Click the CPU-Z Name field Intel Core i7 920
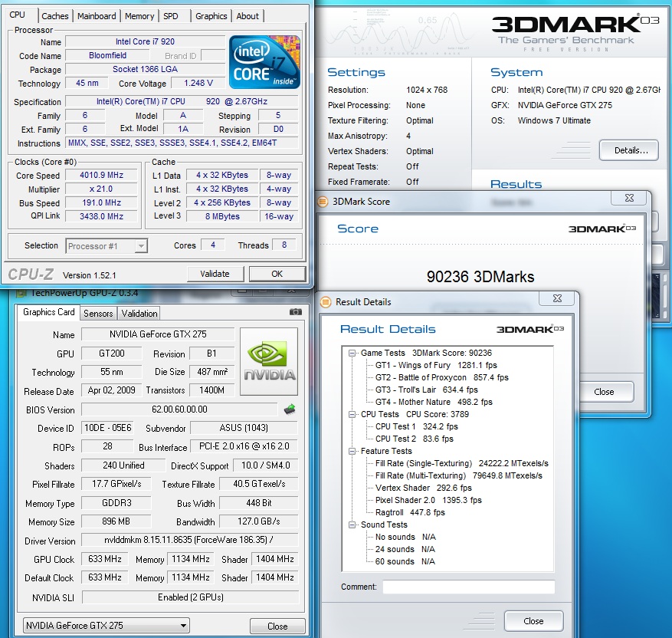 tap(146, 41)
